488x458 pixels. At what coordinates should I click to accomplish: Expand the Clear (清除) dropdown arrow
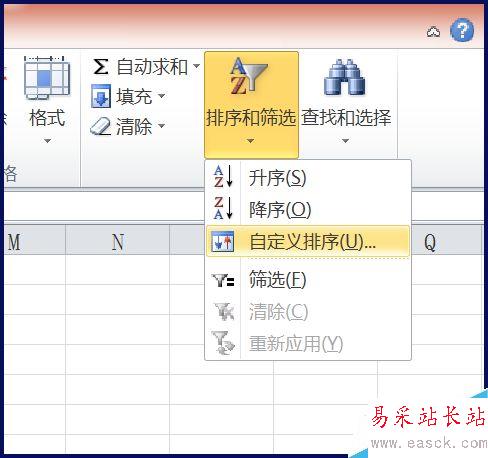[161, 126]
